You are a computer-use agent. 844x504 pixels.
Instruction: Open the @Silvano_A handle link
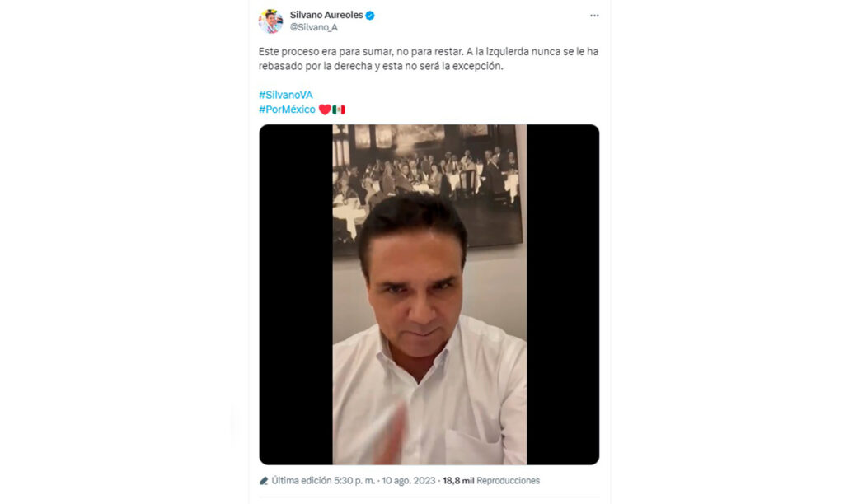(x=314, y=27)
